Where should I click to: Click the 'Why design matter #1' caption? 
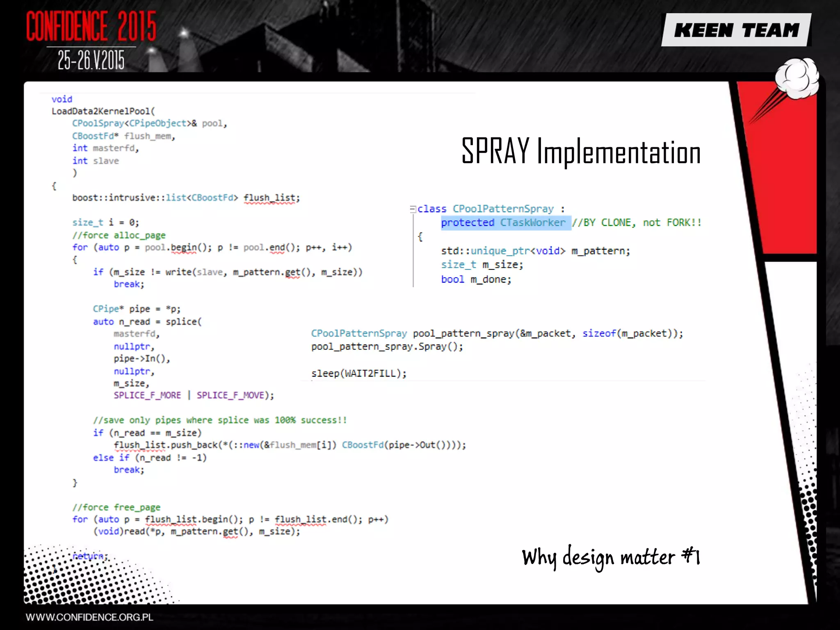(x=611, y=557)
